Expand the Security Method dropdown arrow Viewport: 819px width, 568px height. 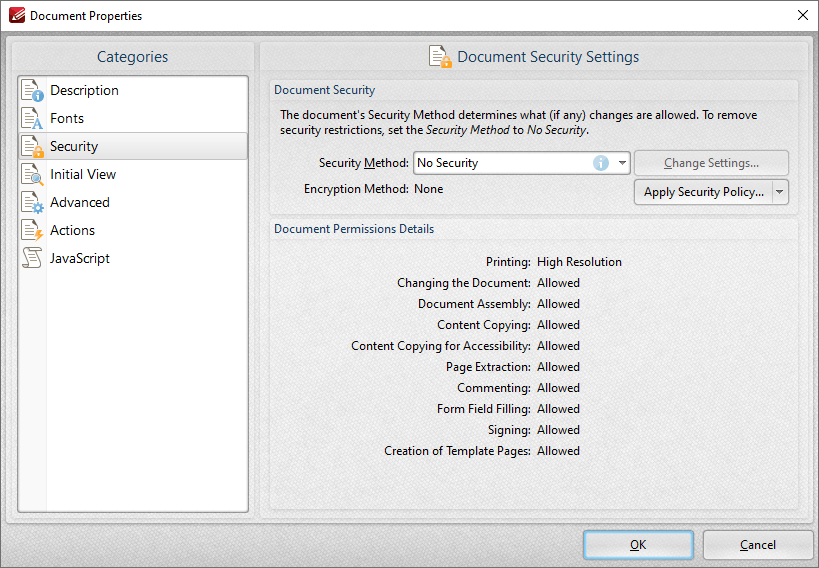tap(622, 163)
